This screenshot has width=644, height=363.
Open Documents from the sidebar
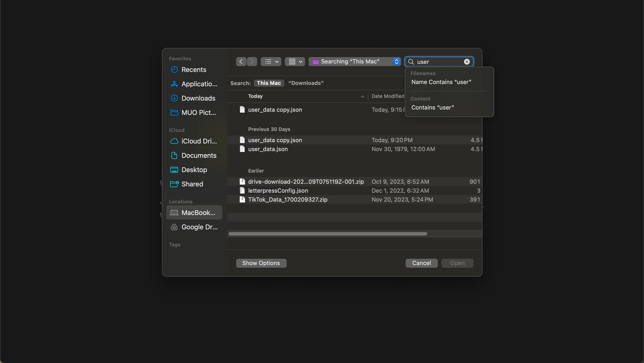[x=199, y=155]
